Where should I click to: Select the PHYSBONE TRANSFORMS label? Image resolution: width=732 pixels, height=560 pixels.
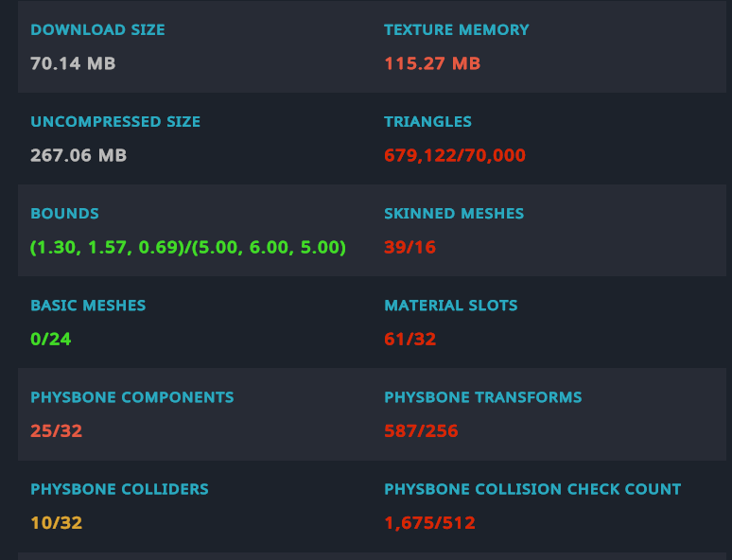(x=482, y=398)
